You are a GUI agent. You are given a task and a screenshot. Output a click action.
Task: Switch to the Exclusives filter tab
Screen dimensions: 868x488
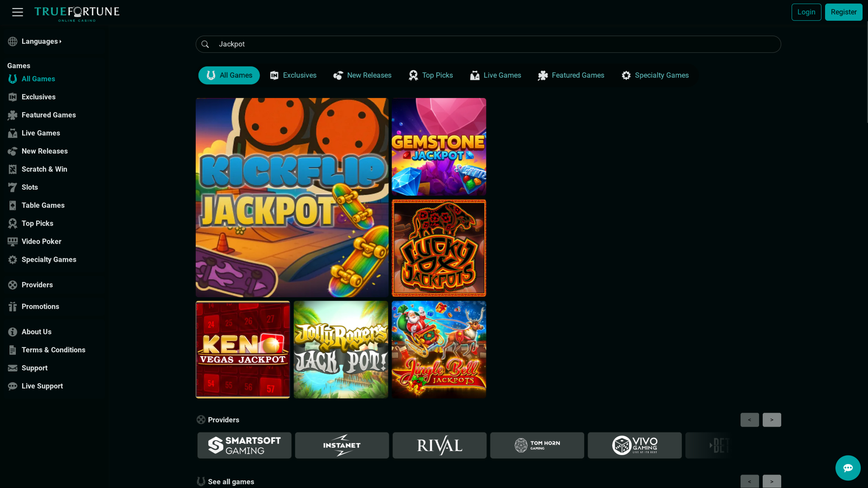click(x=293, y=75)
